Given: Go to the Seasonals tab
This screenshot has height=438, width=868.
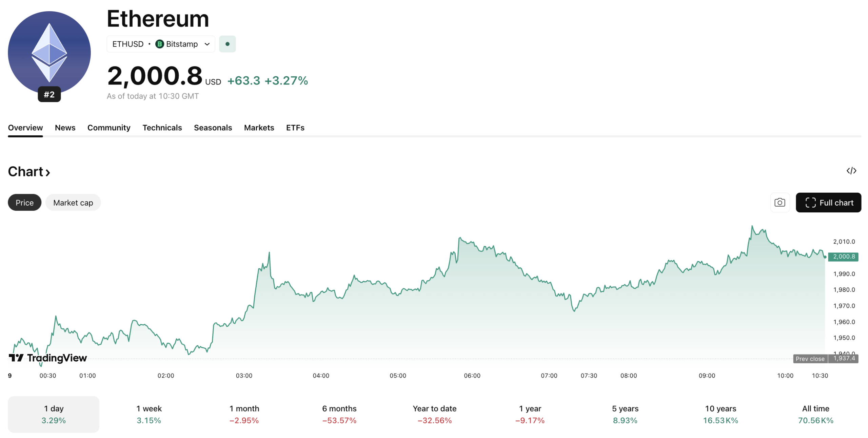Looking at the screenshot, I should point(213,128).
